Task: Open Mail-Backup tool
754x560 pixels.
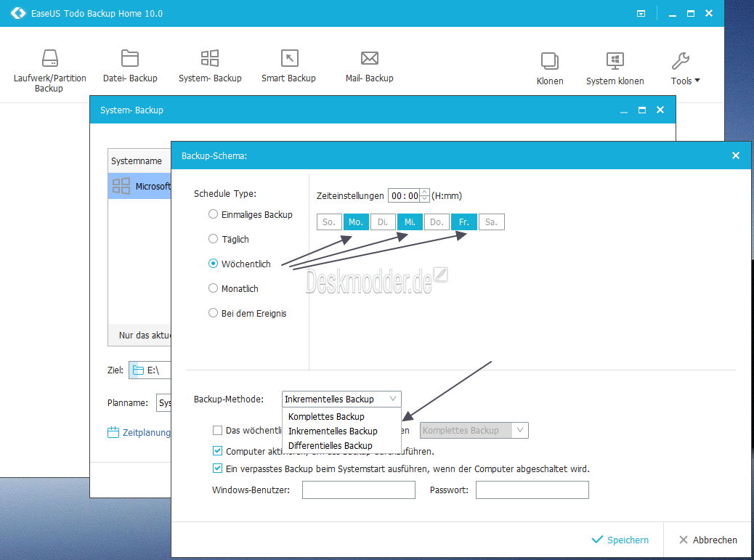Action: point(369,66)
